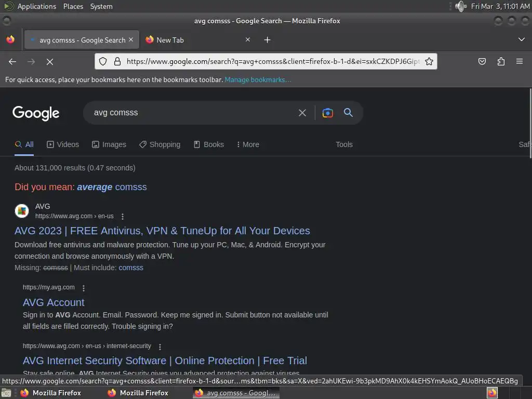Expand the list all tabs chevron

coord(522,39)
